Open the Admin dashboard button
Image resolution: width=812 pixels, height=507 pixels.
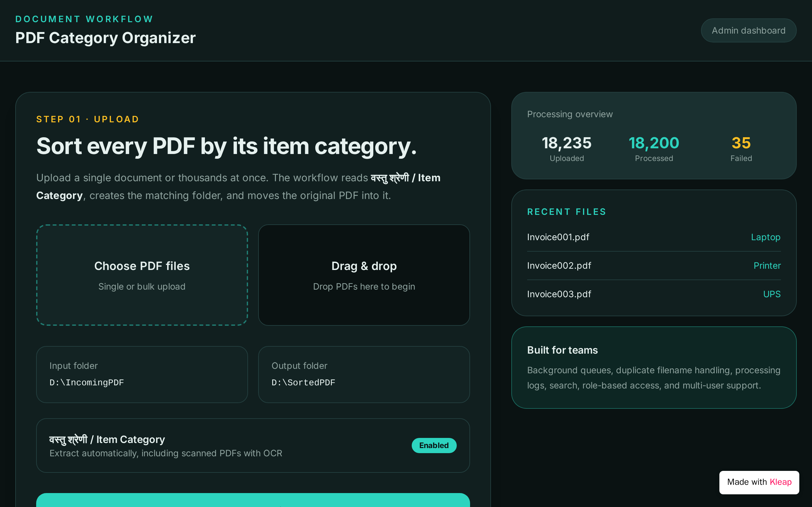[748, 30]
